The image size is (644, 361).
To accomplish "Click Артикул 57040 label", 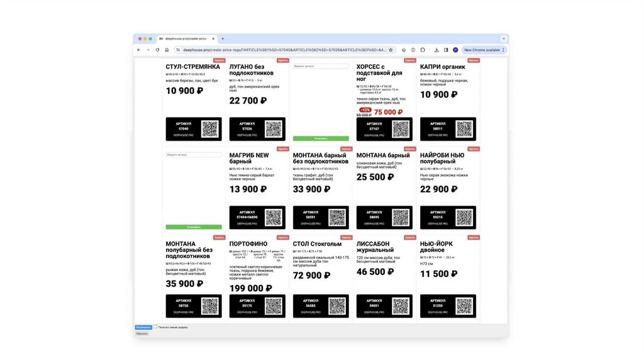I will pos(184,126).
